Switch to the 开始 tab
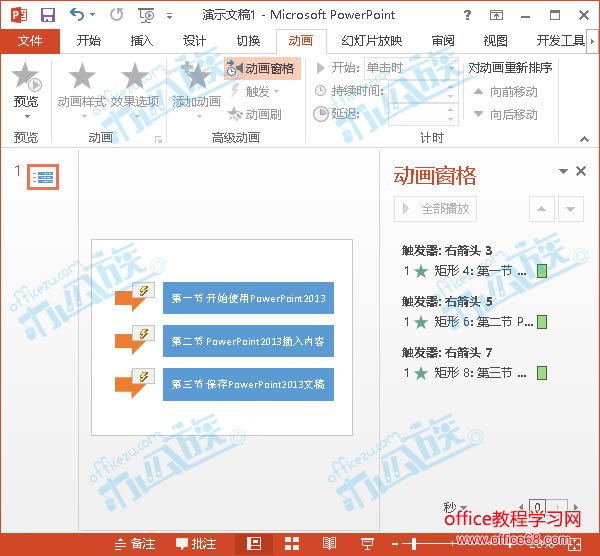600x556 pixels. pyautogui.click(x=88, y=41)
